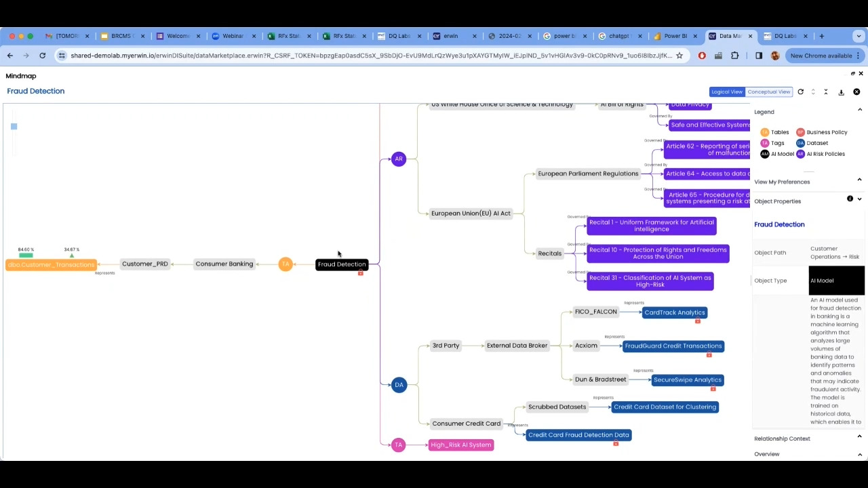Image resolution: width=868 pixels, height=488 pixels.
Task: Collapse the Legend section
Action: pyautogui.click(x=859, y=110)
